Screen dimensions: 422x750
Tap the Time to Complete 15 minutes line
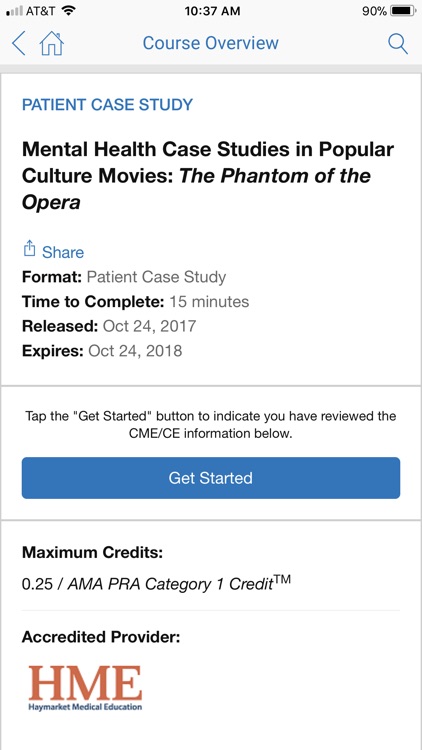[x=135, y=302]
